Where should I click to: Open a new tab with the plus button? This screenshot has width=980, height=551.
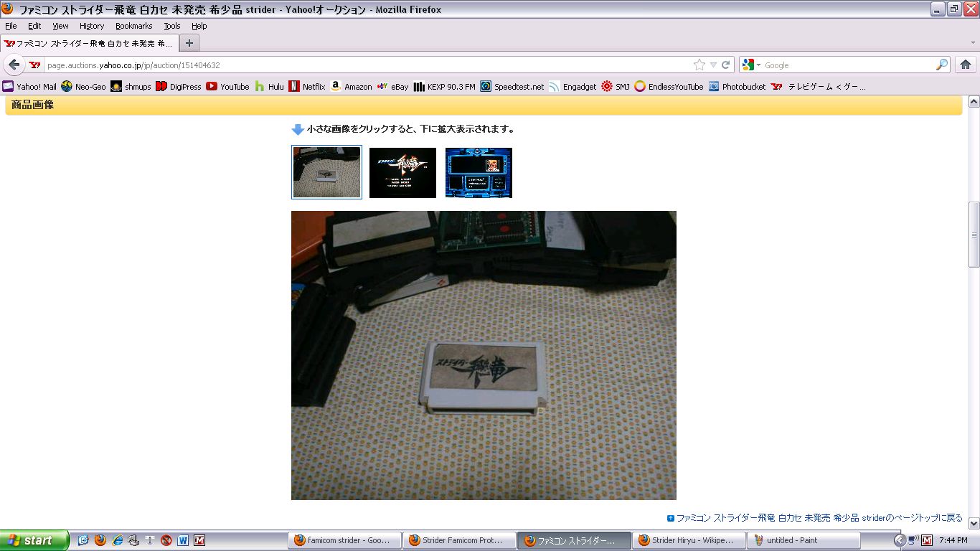pyautogui.click(x=189, y=43)
